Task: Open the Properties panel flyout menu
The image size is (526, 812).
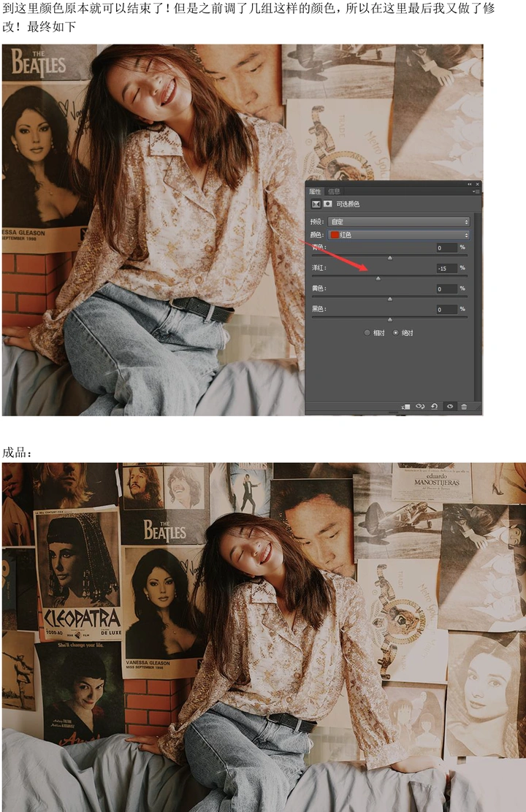Action: (475, 191)
